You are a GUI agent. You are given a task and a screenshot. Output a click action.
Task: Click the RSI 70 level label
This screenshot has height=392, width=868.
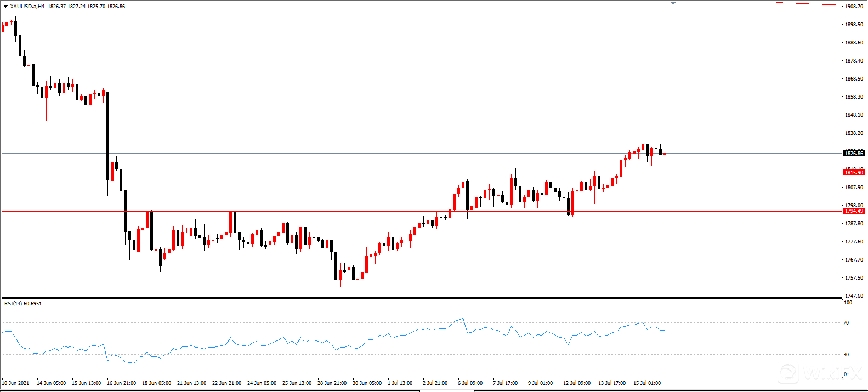846,323
